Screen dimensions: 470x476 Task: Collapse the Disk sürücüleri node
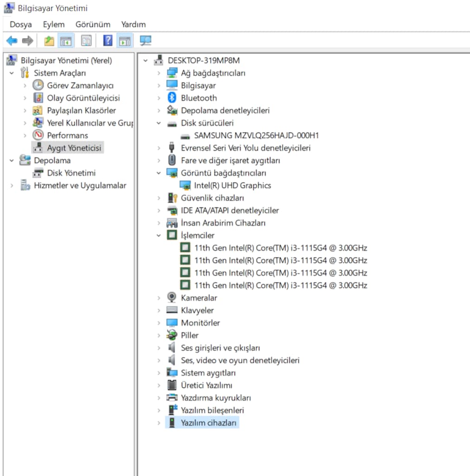(158, 123)
